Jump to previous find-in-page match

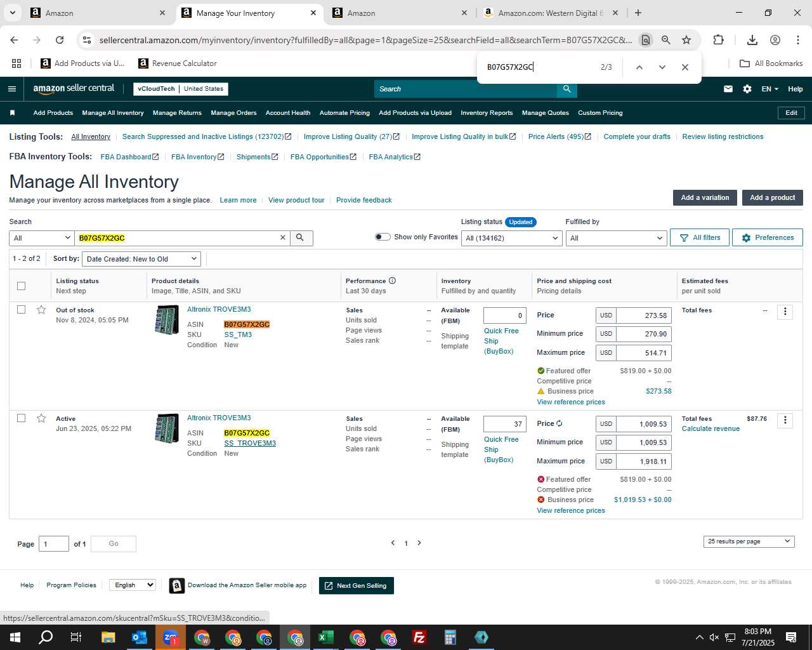pyautogui.click(x=639, y=67)
